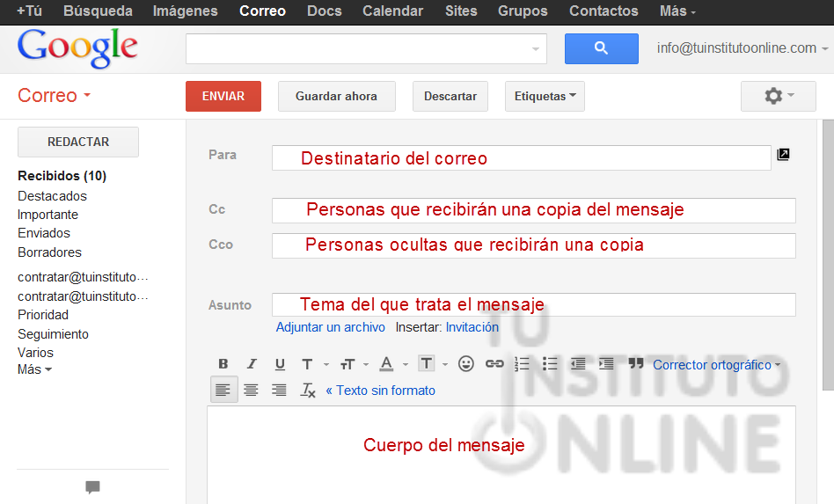The width and height of the screenshot is (834, 504).
Task: Open the Correo dropdown in red
Action: pos(55,96)
